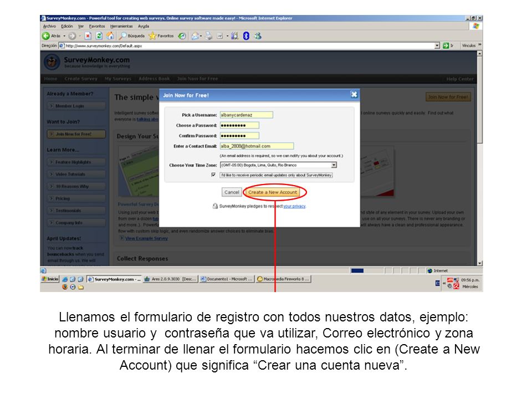Viewport: 532px width, 399px height.
Task: Open the Edición menu
Action: pyautogui.click(x=67, y=26)
